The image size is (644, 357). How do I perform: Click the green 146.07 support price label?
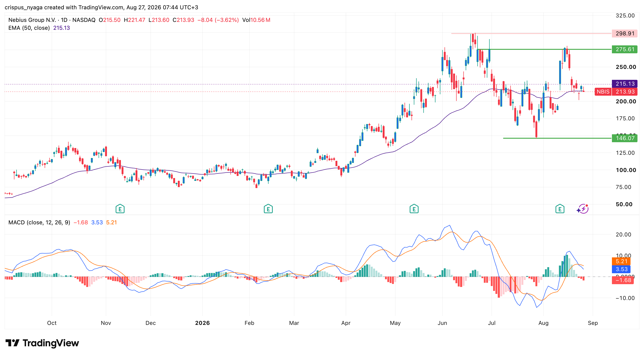pyautogui.click(x=625, y=138)
